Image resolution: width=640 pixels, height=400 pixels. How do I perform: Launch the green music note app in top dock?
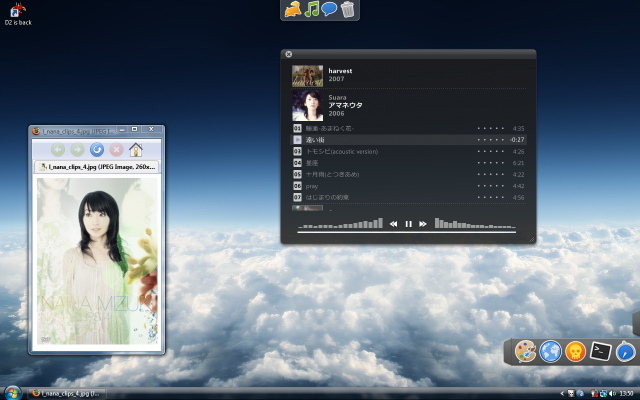311,9
